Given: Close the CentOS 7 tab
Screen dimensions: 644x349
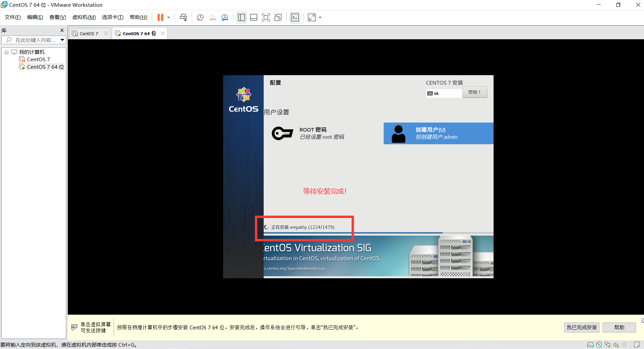Looking at the screenshot, I should (x=106, y=34).
